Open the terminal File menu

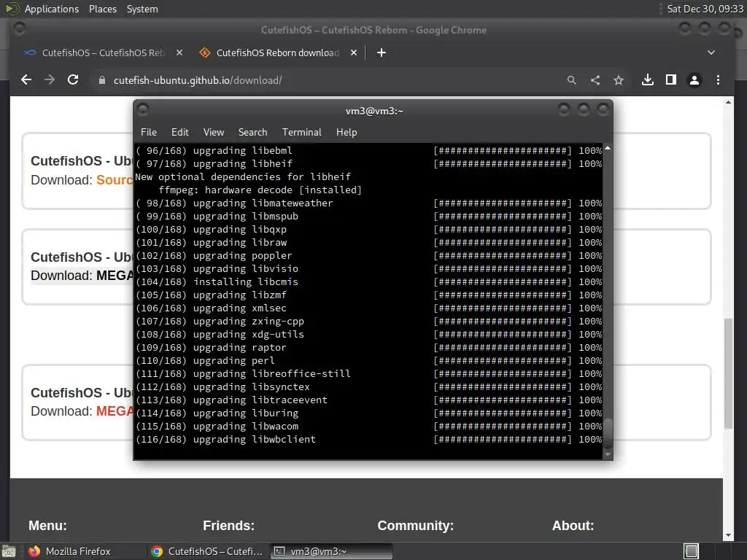click(x=149, y=133)
